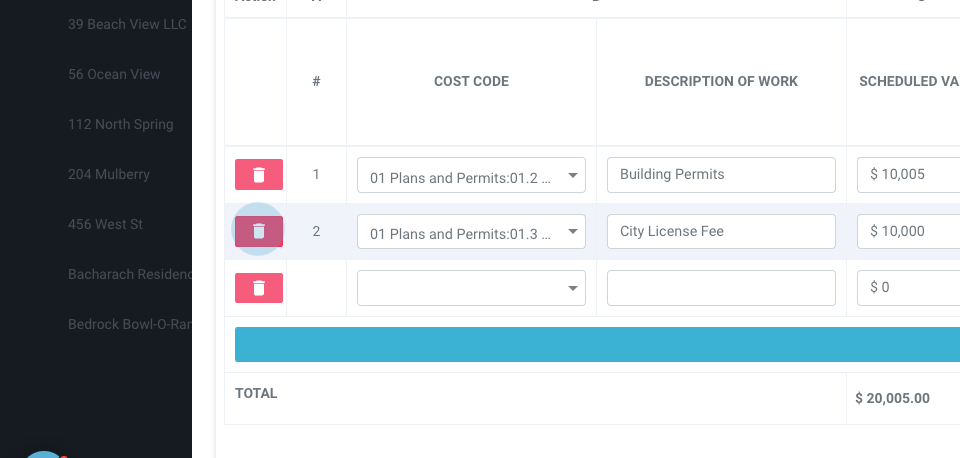This screenshot has height=458, width=960.
Task: Expand cost code dropdown for City License Fee
Action: [x=471, y=232]
